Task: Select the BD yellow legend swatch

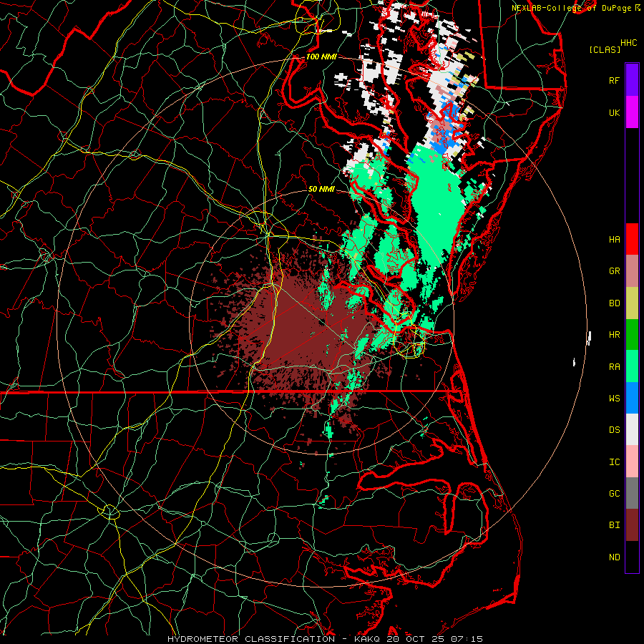Action: tap(632, 303)
